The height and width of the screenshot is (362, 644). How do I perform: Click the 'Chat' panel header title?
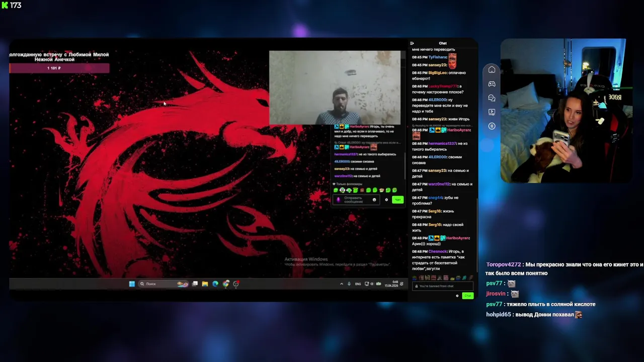[442, 43]
